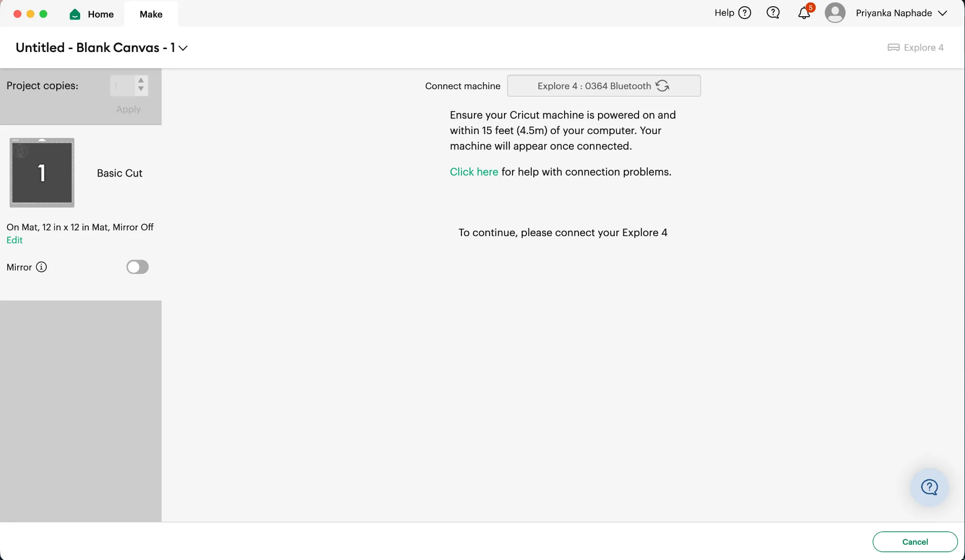Click the Edit link under mat settings
Viewport: 965px width, 560px height.
14,240
